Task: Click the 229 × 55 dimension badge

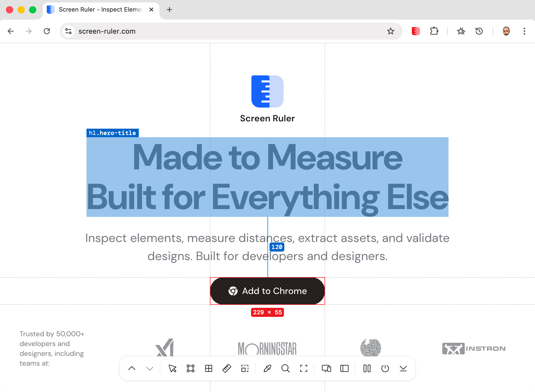Action: pos(267,312)
